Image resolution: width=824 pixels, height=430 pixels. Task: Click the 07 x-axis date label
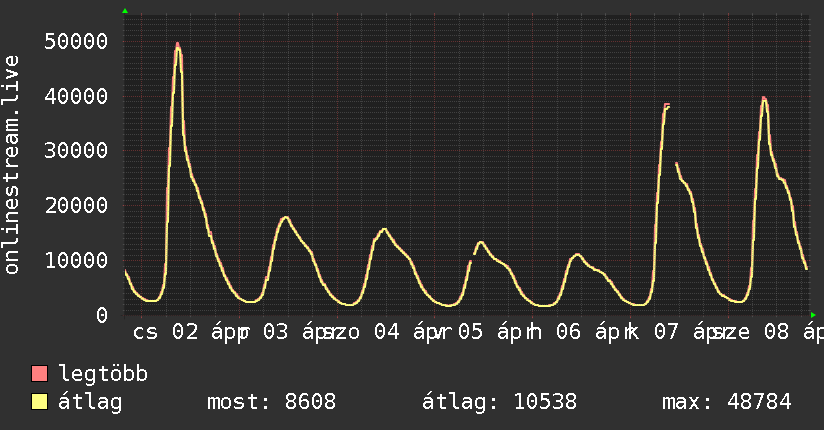(x=666, y=332)
